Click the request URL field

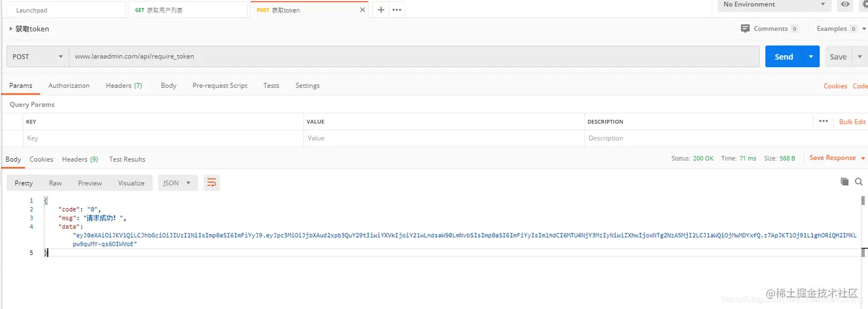[x=414, y=57]
